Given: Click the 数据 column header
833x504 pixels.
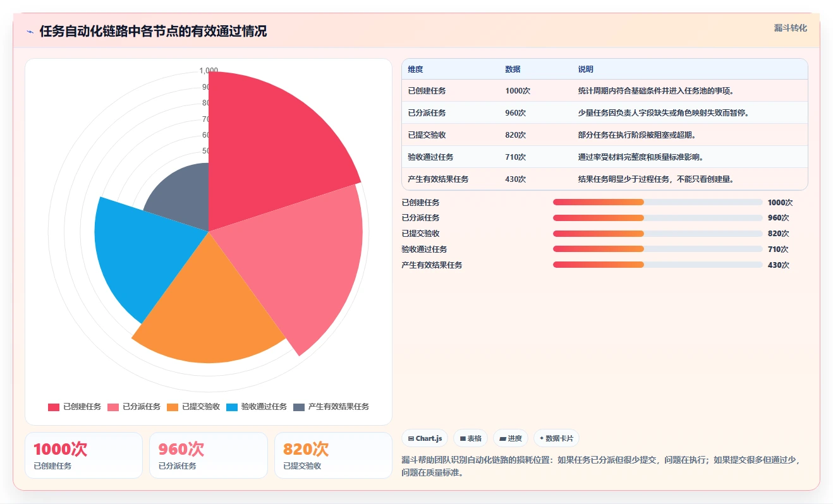Looking at the screenshot, I should coord(513,69).
